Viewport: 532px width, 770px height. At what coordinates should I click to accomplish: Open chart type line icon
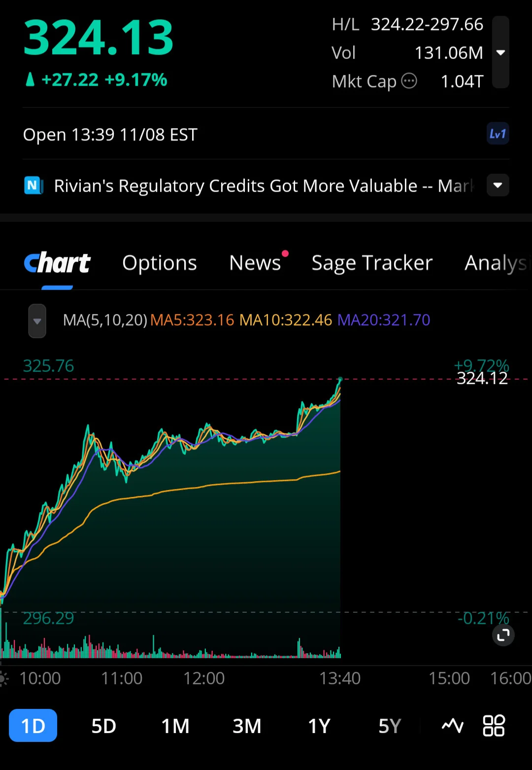(x=452, y=726)
